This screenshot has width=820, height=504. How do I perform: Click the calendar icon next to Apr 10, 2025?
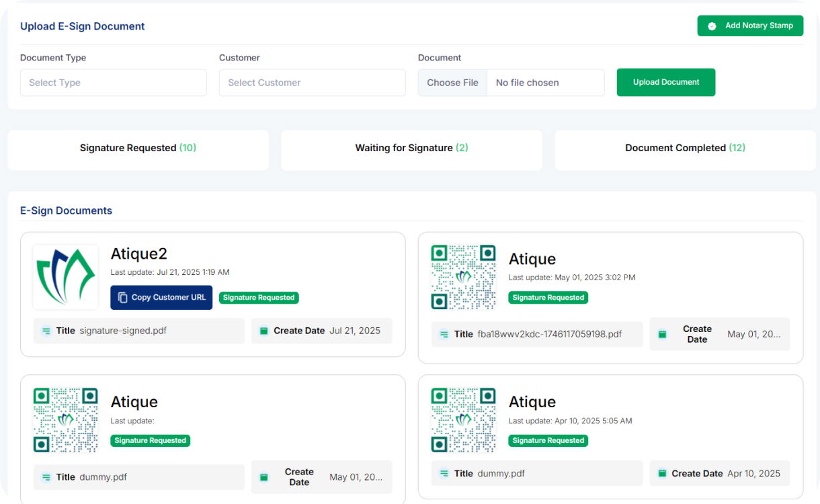pos(662,473)
